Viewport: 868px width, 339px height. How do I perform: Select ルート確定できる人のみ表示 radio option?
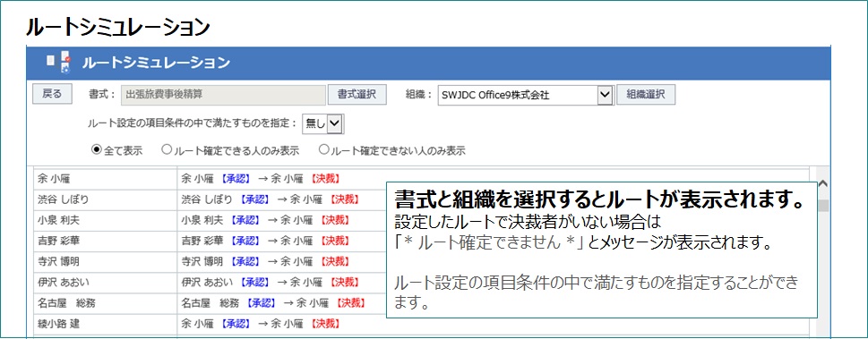coord(166,150)
